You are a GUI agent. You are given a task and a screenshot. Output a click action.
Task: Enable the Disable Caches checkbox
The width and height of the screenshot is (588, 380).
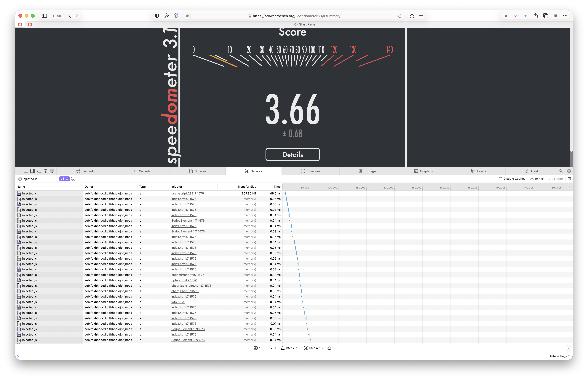click(x=500, y=179)
